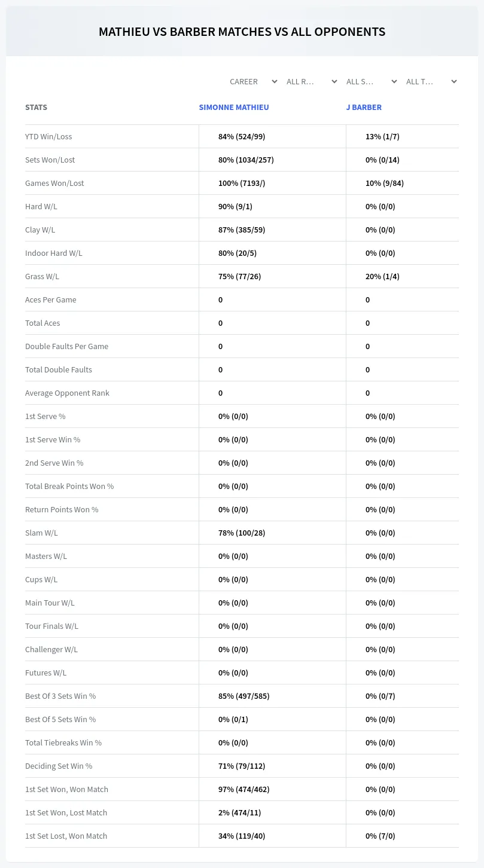Select the STATS column header
Viewport: 484px width, 868px height.
coord(36,108)
